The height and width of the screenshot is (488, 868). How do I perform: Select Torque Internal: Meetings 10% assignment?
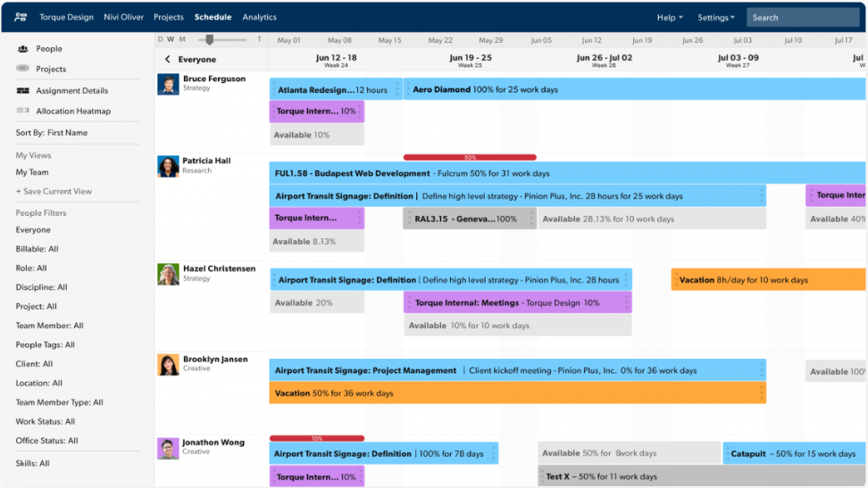(x=517, y=302)
